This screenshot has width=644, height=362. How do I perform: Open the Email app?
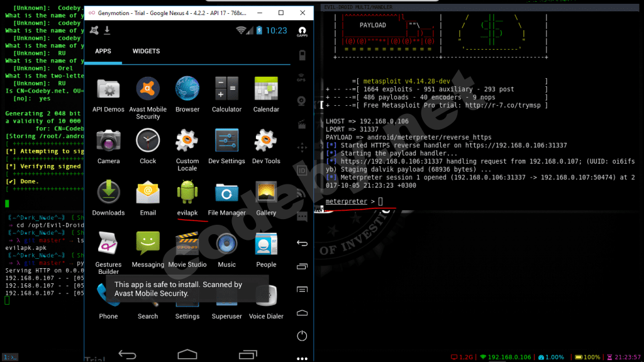pos(148,198)
